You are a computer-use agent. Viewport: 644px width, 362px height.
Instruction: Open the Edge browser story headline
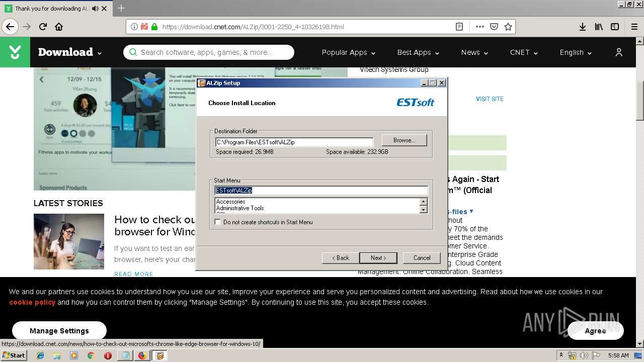coord(155,226)
